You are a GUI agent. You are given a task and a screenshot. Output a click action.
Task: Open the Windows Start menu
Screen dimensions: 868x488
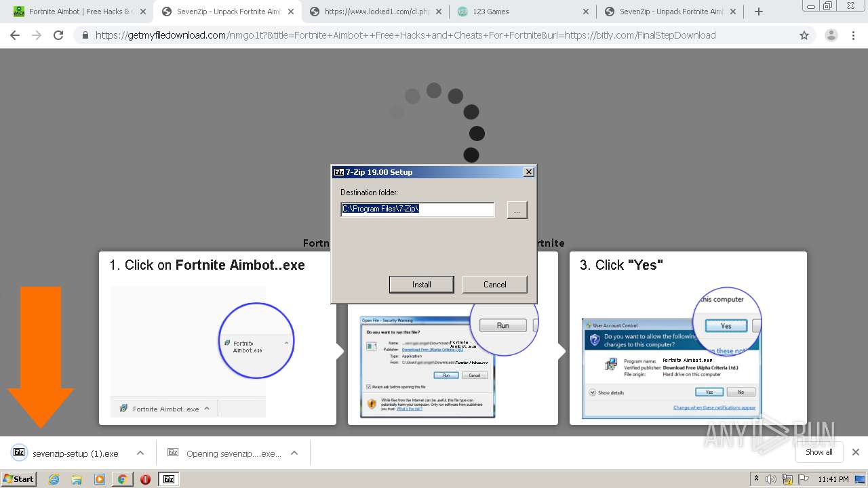click(x=18, y=479)
